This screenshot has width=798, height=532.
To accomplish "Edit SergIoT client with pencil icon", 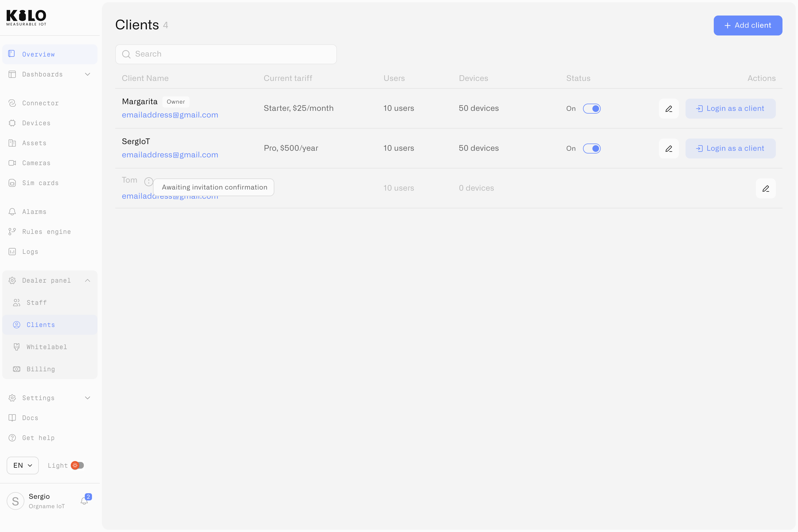I will coord(669,149).
